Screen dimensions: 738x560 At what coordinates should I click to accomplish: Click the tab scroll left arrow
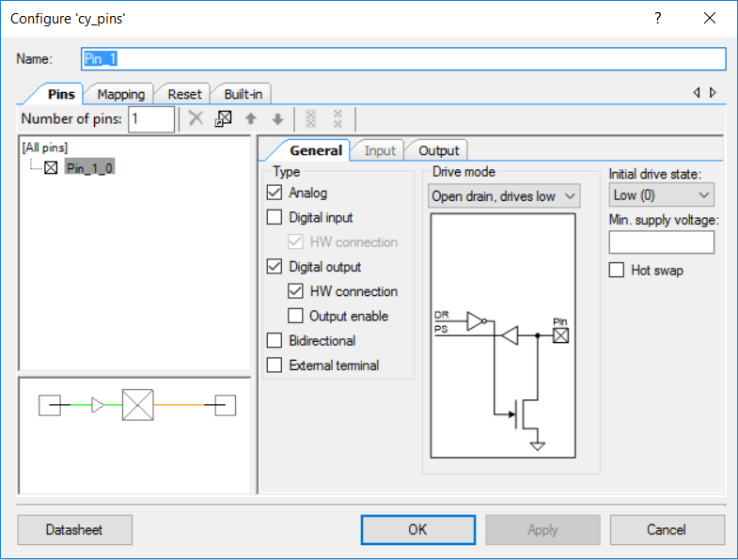[x=697, y=92]
